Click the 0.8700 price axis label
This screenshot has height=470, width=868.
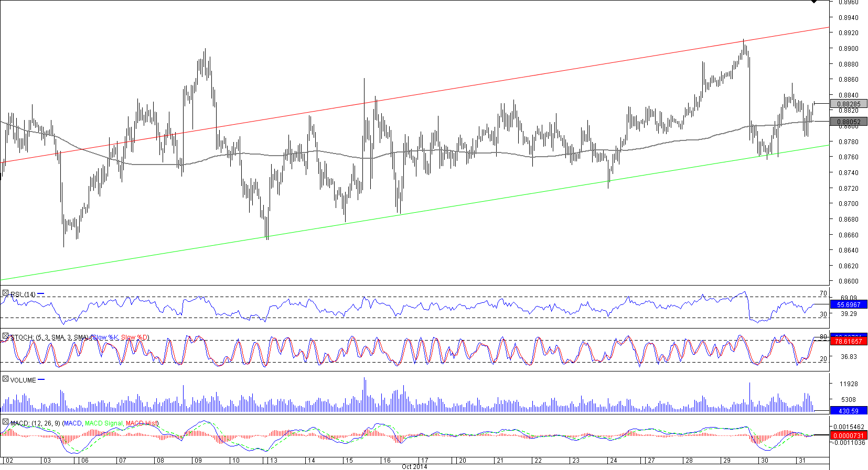[x=849, y=204]
